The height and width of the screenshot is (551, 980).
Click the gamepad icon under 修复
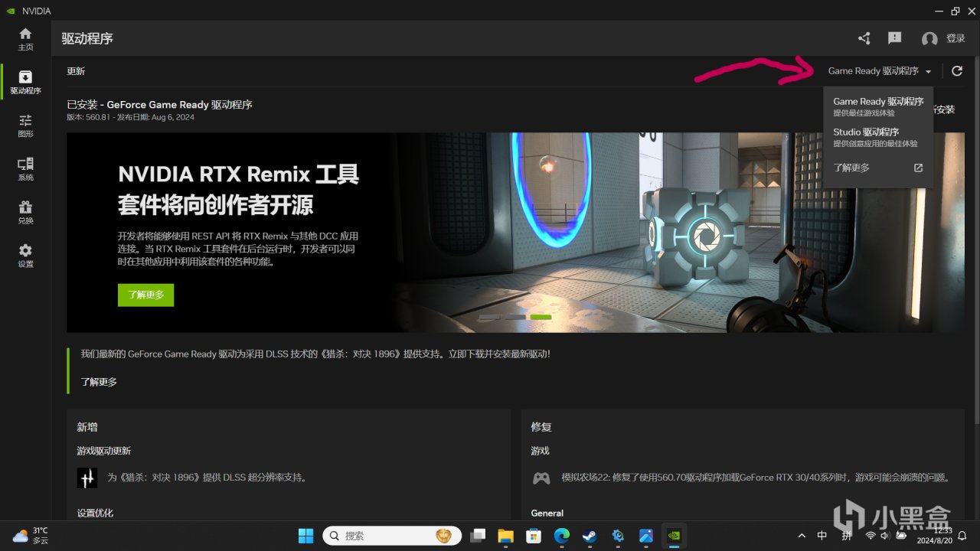(541, 478)
